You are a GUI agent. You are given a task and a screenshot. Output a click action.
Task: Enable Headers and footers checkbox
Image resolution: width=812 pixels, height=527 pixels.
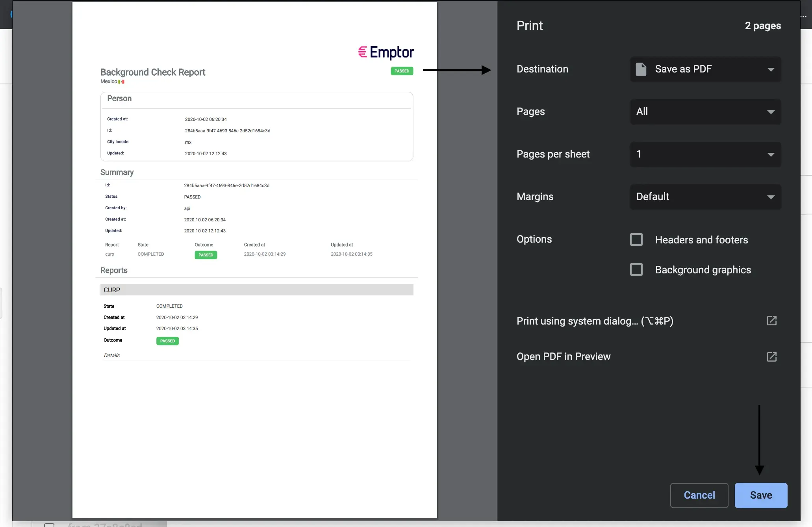[x=636, y=240]
